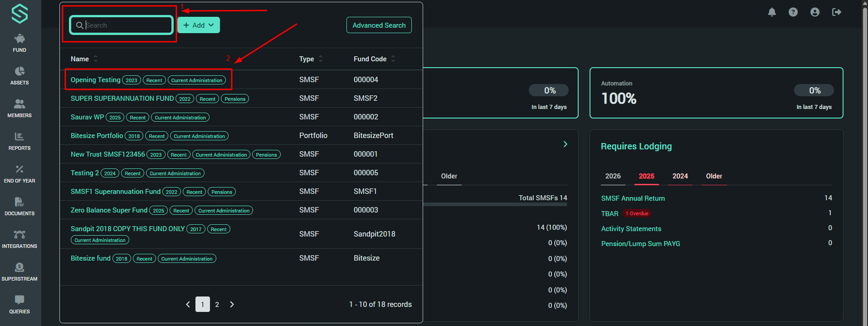The width and height of the screenshot is (868, 326).
Task: Select the Older tab in Requires Lodging
Action: [x=714, y=176]
